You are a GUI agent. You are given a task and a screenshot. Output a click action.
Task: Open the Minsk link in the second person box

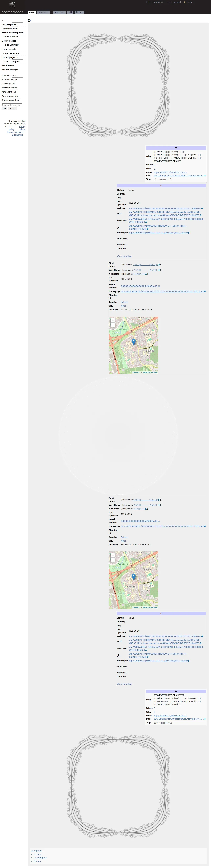[x=124, y=541]
